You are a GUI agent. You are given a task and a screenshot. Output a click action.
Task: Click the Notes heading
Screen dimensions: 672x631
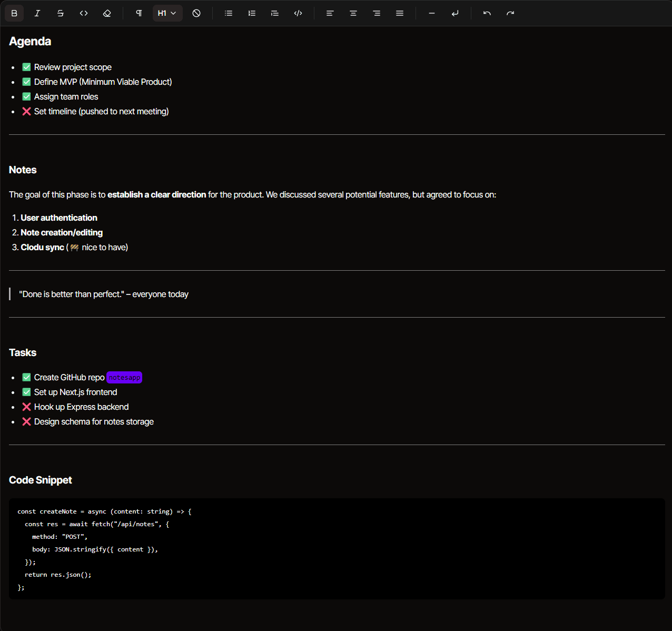tap(23, 170)
